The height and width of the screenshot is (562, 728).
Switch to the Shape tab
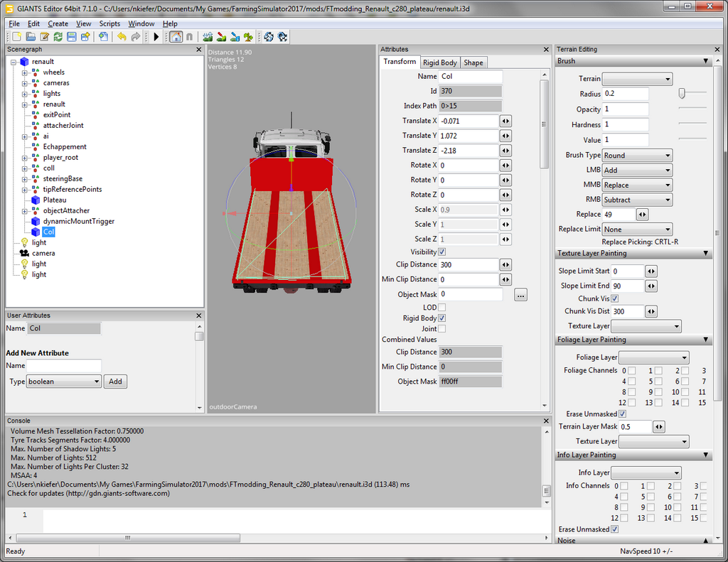click(473, 63)
